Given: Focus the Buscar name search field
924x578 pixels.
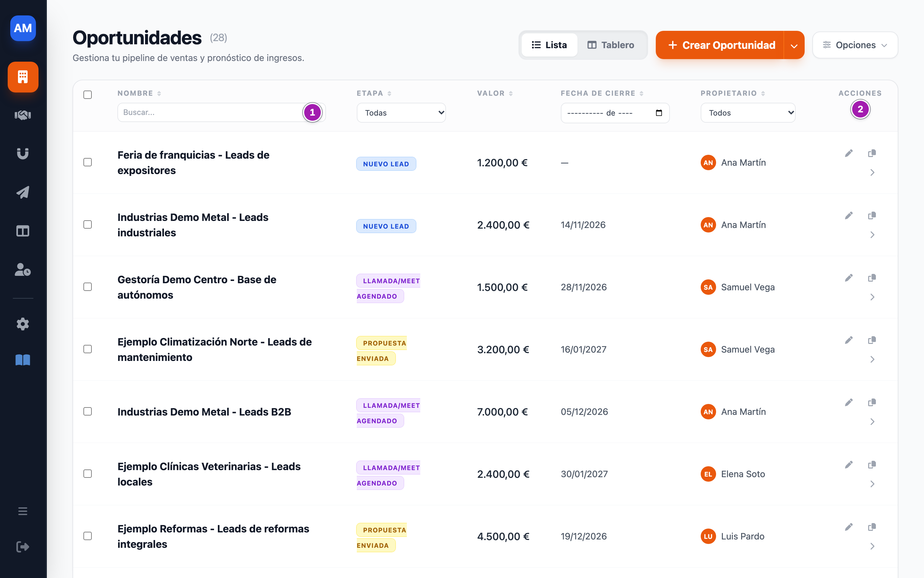Looking at the screenshot, I should pos(221,112).
